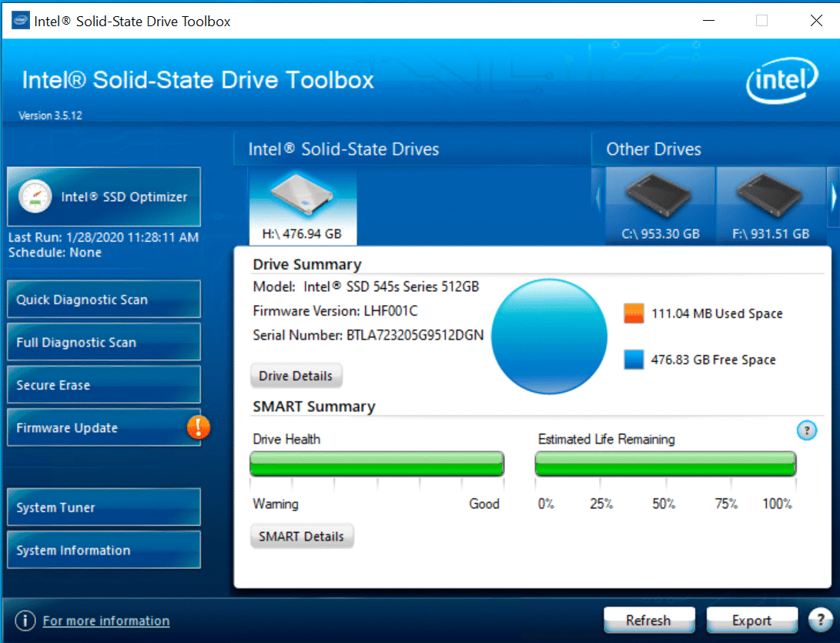Click the info icon near For more information
This screenshot has width=840, height=643.
coord(25,621)
